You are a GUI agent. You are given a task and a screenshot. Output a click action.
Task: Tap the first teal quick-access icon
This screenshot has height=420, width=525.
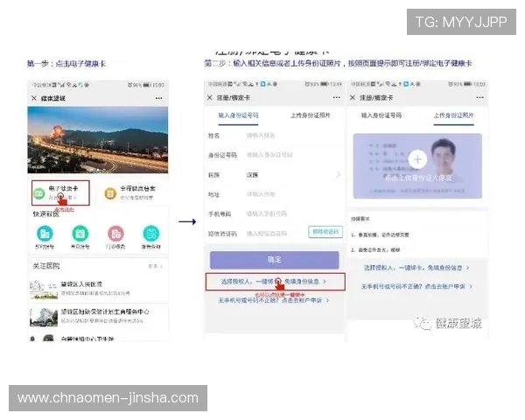point(45,234)
